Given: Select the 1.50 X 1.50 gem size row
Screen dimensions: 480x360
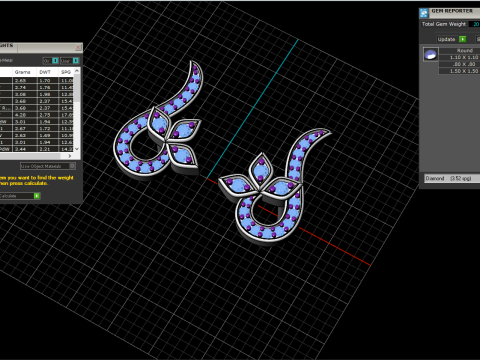Looking at the screenshot, I should 459,71.
